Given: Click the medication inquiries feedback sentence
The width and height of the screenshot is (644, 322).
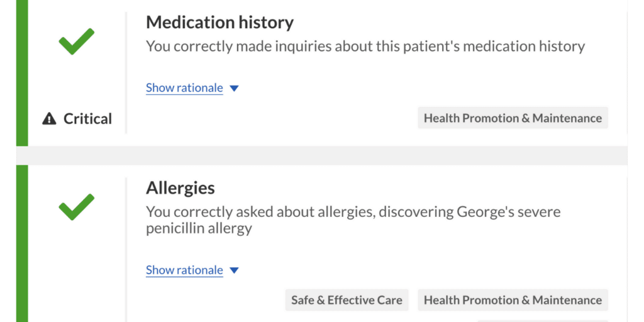Looking at the screenshot, I should click(365, 47).
